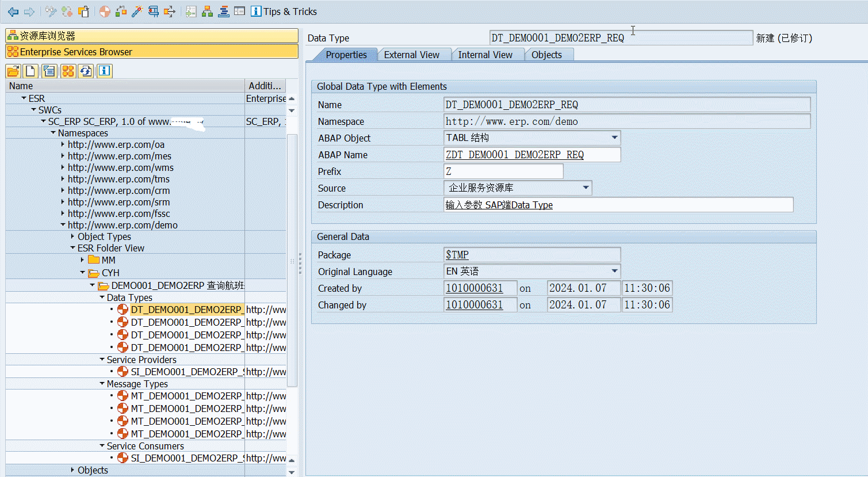Click the Name column header in the tree
868x477 pixels.
point(125,86)
